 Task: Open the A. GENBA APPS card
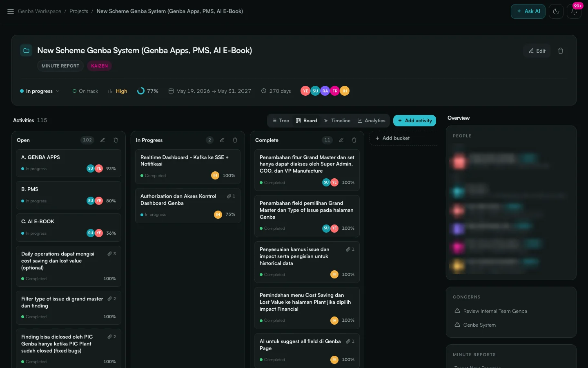tap(69, 163)
